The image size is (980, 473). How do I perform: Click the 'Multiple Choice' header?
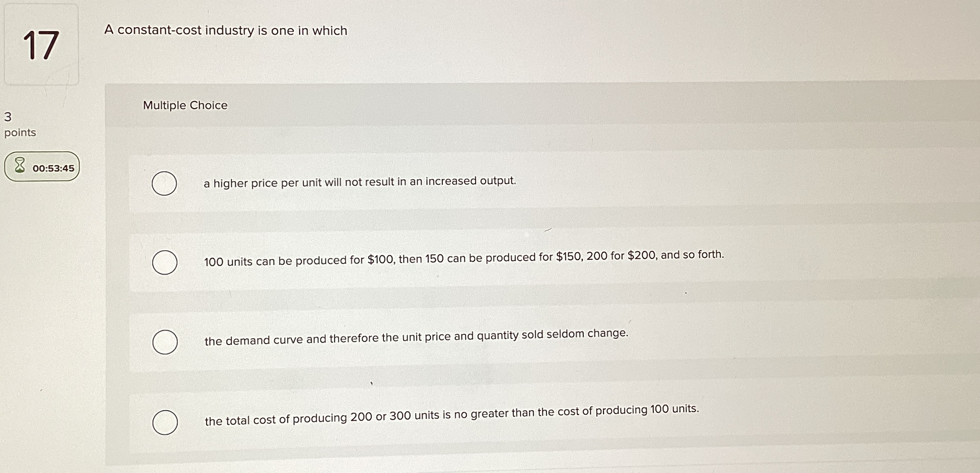(185, 105)
